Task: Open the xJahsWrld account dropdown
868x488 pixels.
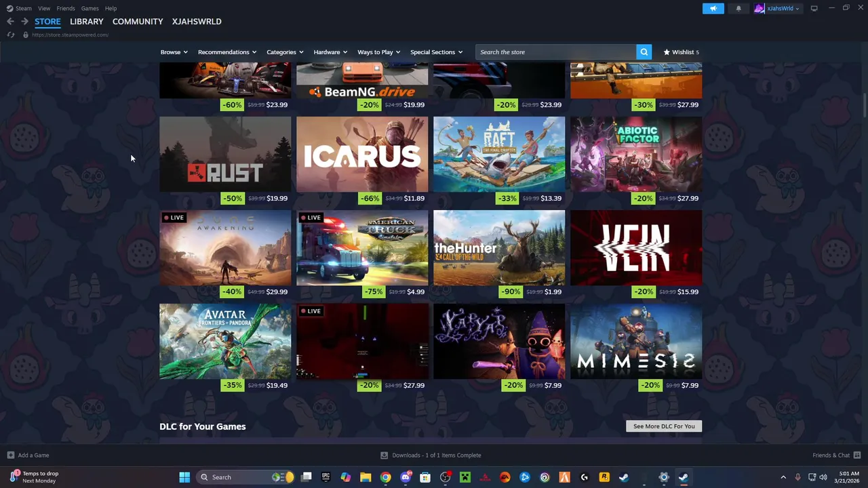Action: point(777,8)
